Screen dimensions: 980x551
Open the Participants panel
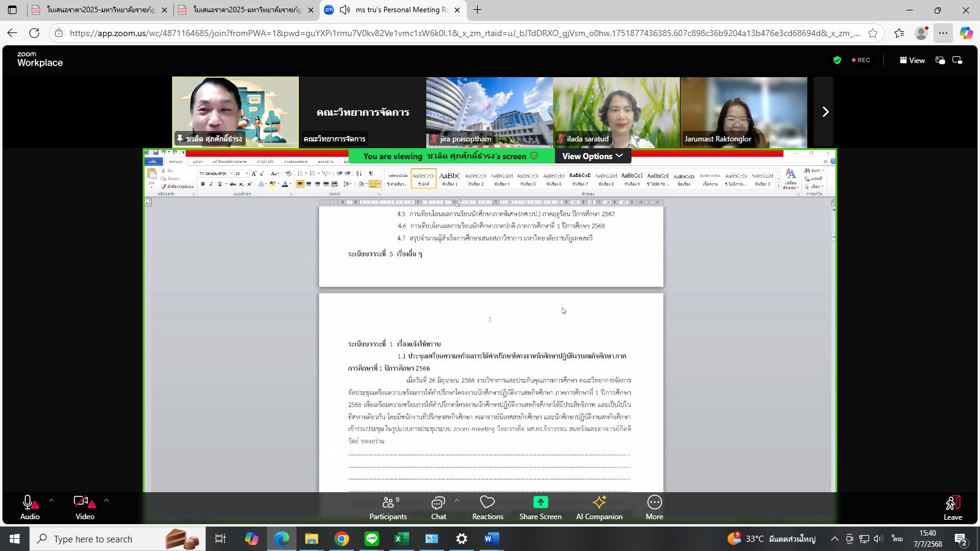point(388,508)
